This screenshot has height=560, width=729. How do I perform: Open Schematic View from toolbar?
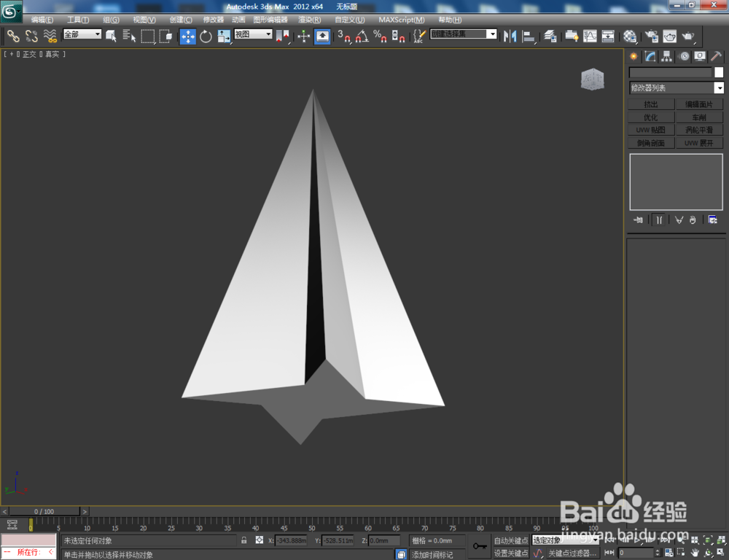tap(608, 36)
